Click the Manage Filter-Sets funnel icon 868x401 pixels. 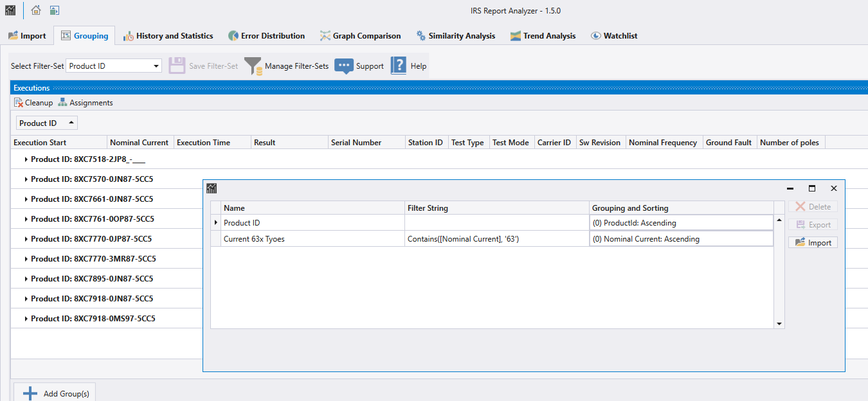[253, 66]
